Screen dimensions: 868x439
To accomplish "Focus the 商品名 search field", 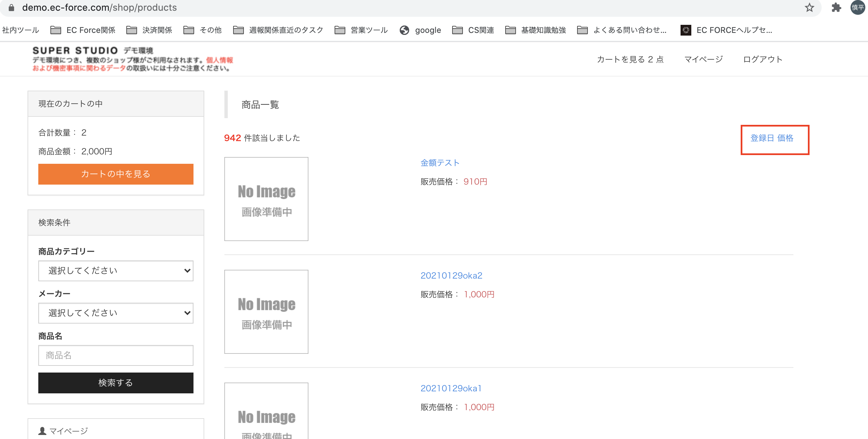I will click(116, 355).
